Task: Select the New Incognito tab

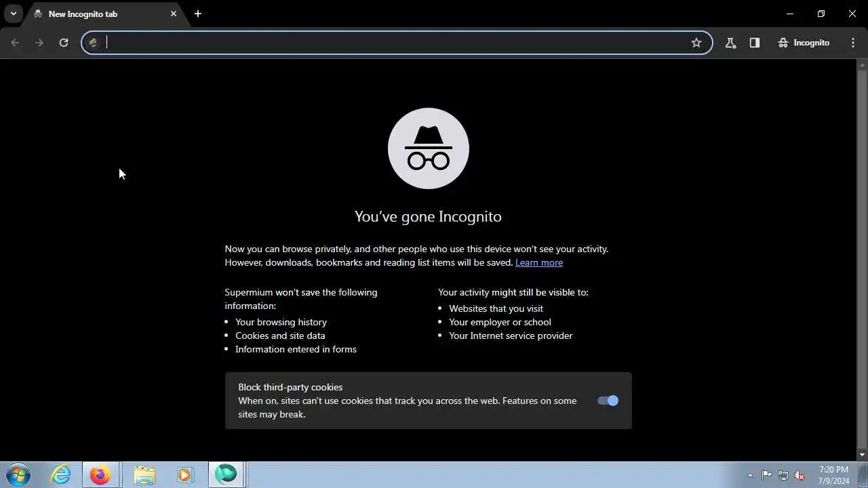Action: point(105,14)
